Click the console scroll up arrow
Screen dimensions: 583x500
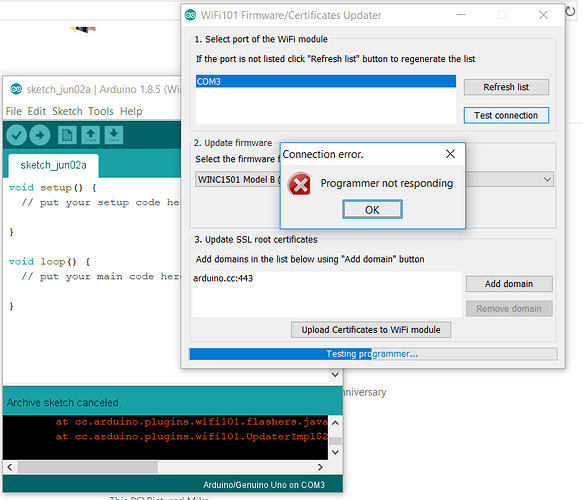coord(335,423)
